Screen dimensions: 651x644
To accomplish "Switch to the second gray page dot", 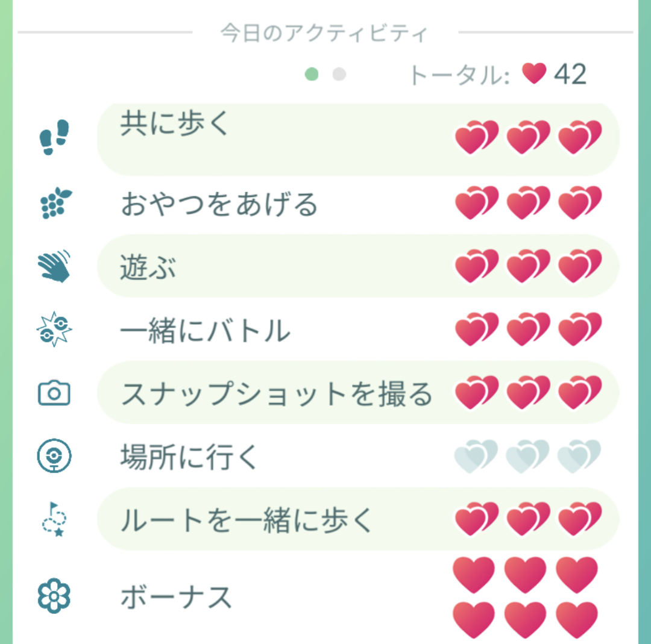I will [x=339, y=74].
